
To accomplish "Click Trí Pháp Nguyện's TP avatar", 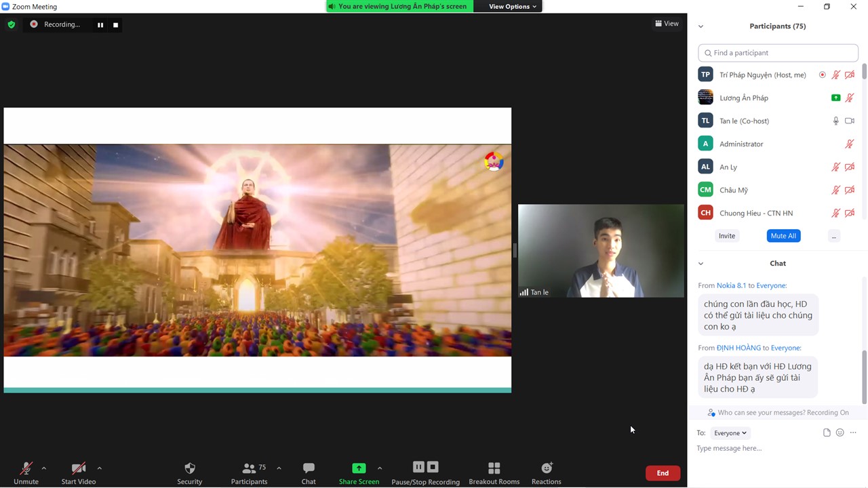I will click(x=705, y=75).
